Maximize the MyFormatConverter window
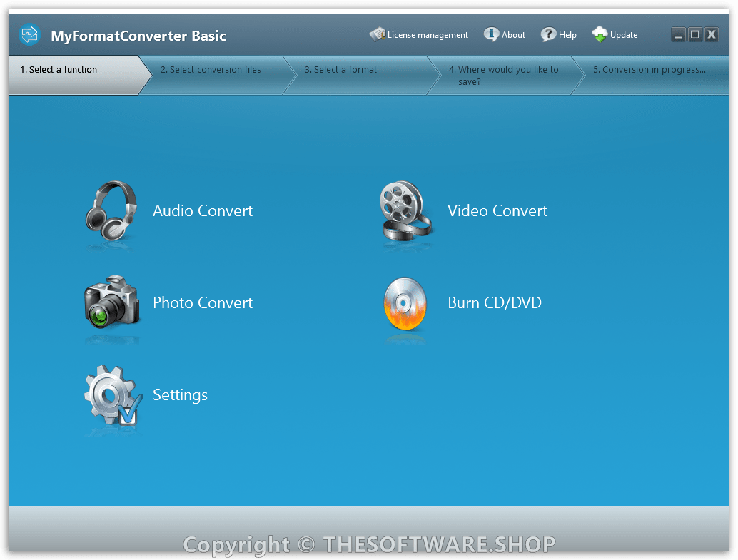 tap(694, 34)
